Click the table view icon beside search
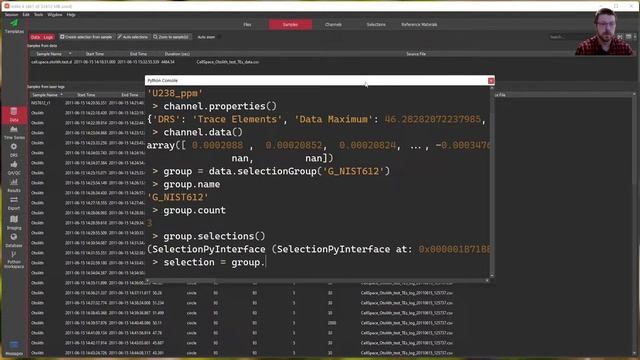 (629, 37)
